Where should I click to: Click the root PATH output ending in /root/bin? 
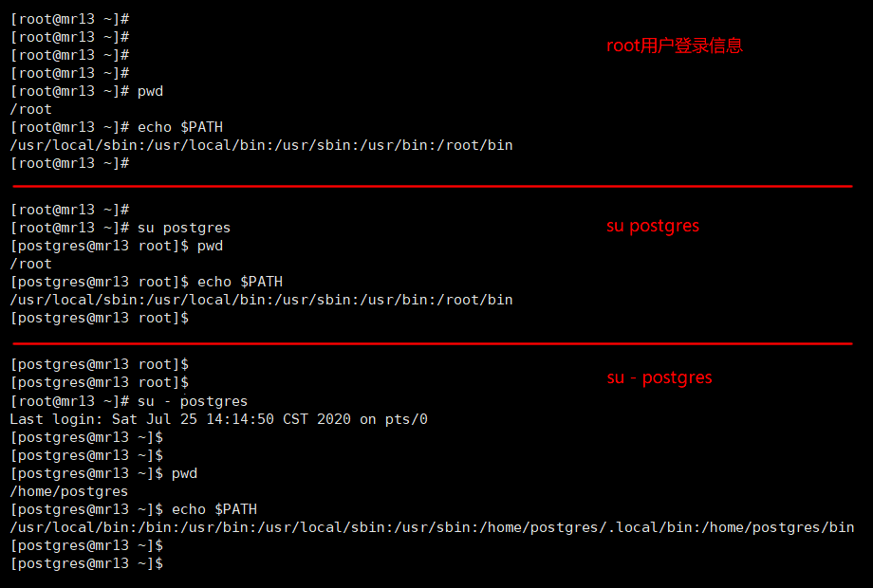click(x=261, y=145)
